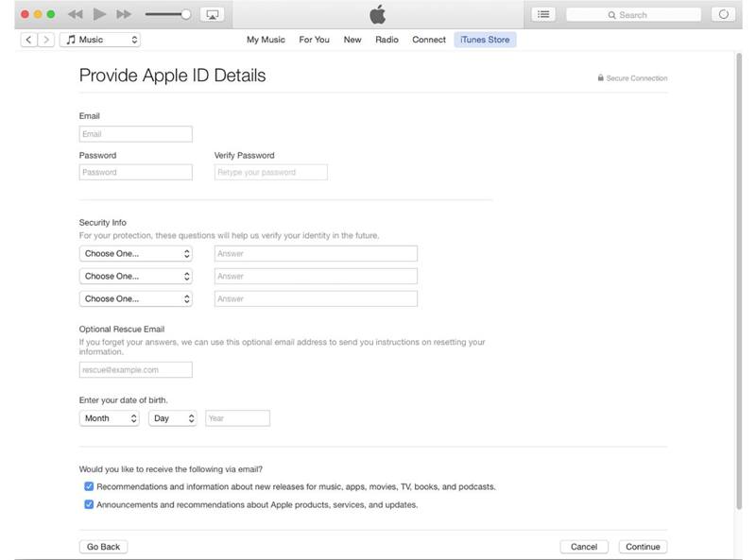Click the Continue button
This screenshot has width=756, height=560.
[643, 547]
